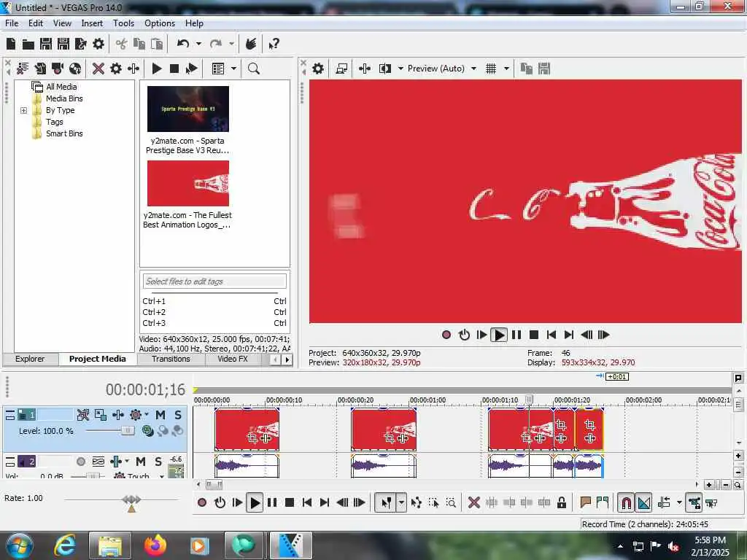Image resolution: width=747 pixels, height=560 pixels.
Task: Cut selection with the scissors icon
Action: click(x=122, y=44)
